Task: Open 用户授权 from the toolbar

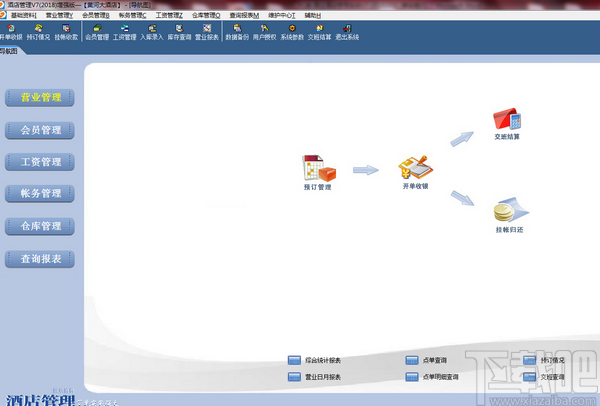Action: 264,33
